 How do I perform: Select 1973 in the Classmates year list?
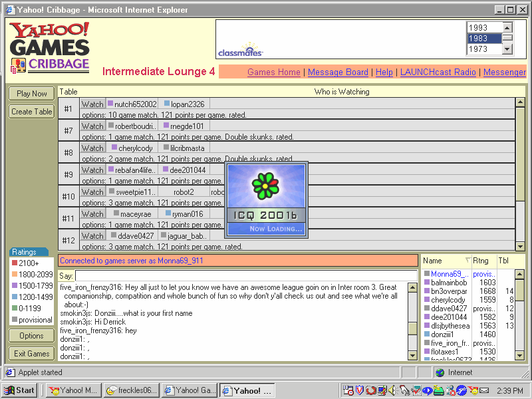click(485, 49)
